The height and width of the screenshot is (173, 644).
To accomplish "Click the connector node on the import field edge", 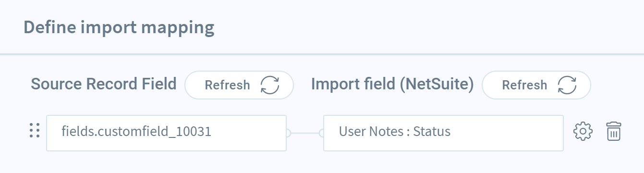I will point(322,133).
